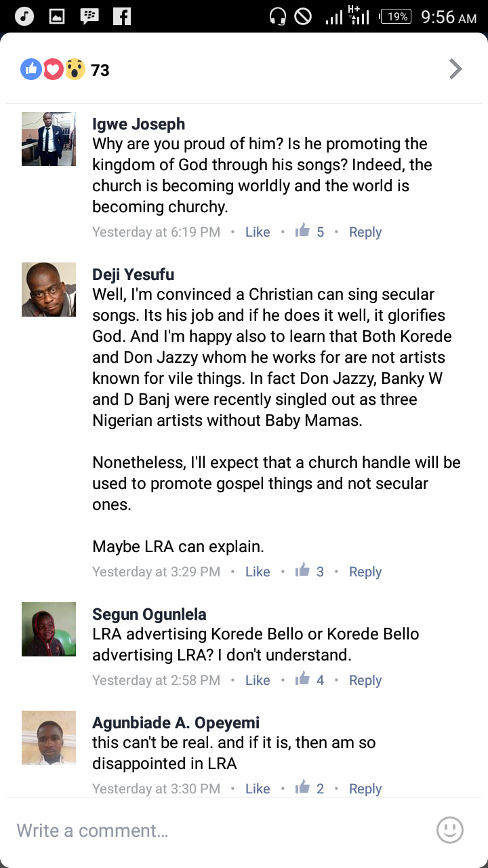This screenshot has width=488, height=868.
Task: Open Igwe Joseph's profile picture
Action: (49, 139)
